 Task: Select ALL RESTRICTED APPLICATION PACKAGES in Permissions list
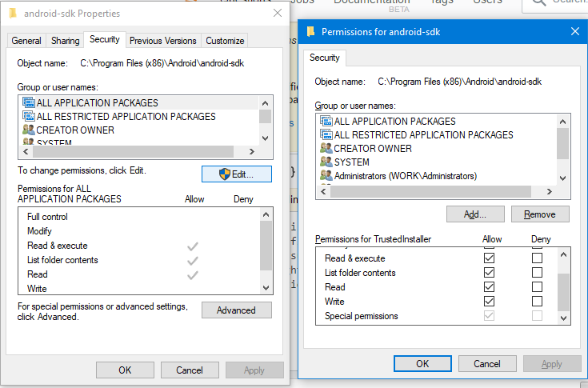[x=424, y=135]
